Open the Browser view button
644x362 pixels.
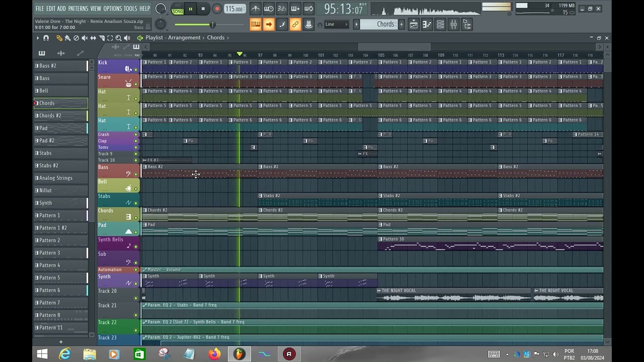click(467, 24)
